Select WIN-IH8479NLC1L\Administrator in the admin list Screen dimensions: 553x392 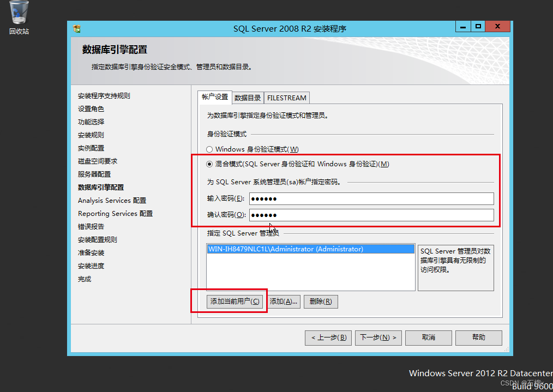(310, 249)
